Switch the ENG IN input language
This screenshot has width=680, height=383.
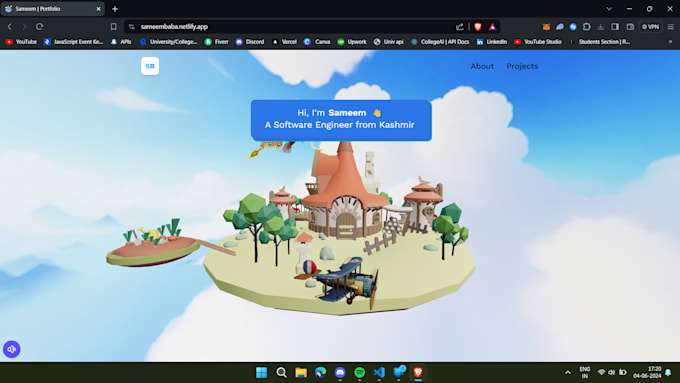(x=585, y=372)
